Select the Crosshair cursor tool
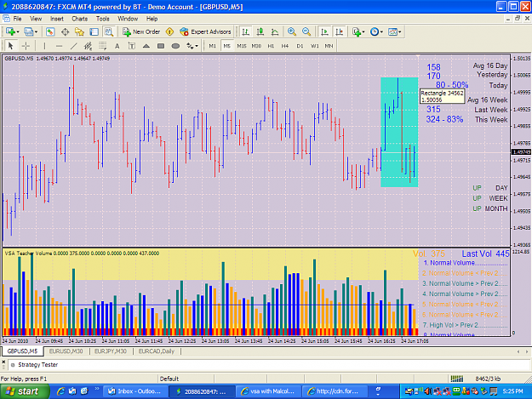Image resolution: width=532 pixels, height=399 pixels. click(26, 46)
